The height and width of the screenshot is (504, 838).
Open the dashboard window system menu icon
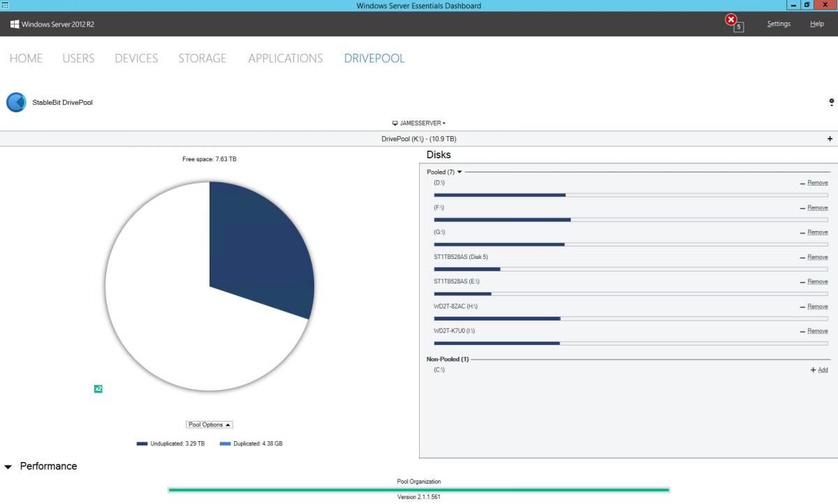click(x=5, y=5)
